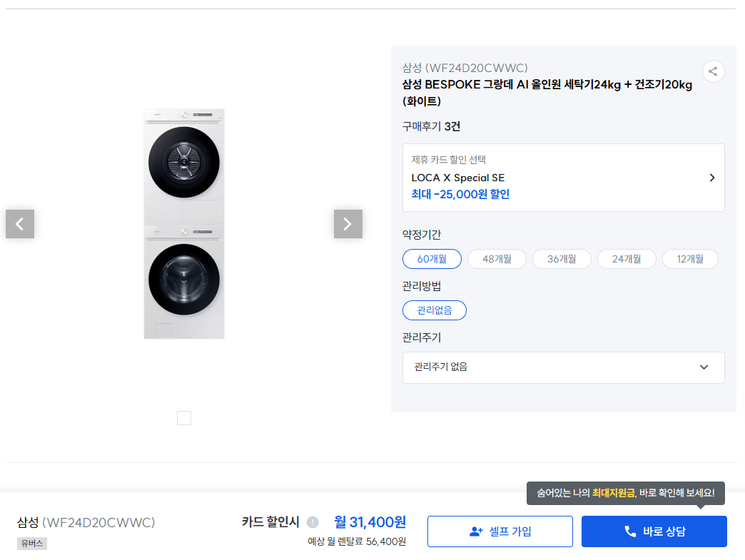Image resolution: width=745 pixels, height=560 pixels.
Task: Select the 36개월 contract period
Action: [562, 259]
